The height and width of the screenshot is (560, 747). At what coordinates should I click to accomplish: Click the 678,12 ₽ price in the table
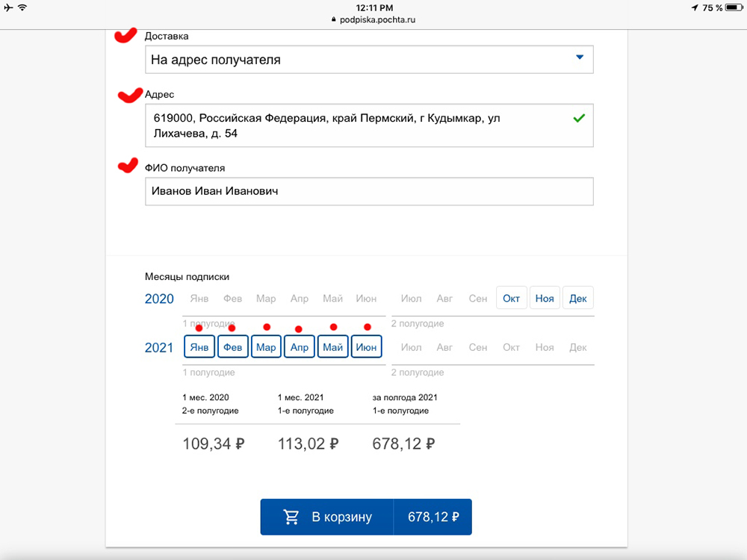click(403, 444)
